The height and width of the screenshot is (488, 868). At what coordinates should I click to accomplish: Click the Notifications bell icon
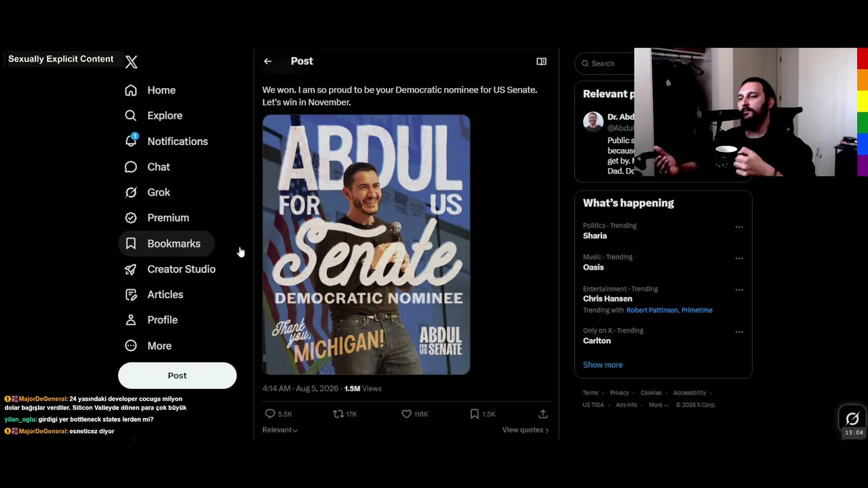click(131, 141)
